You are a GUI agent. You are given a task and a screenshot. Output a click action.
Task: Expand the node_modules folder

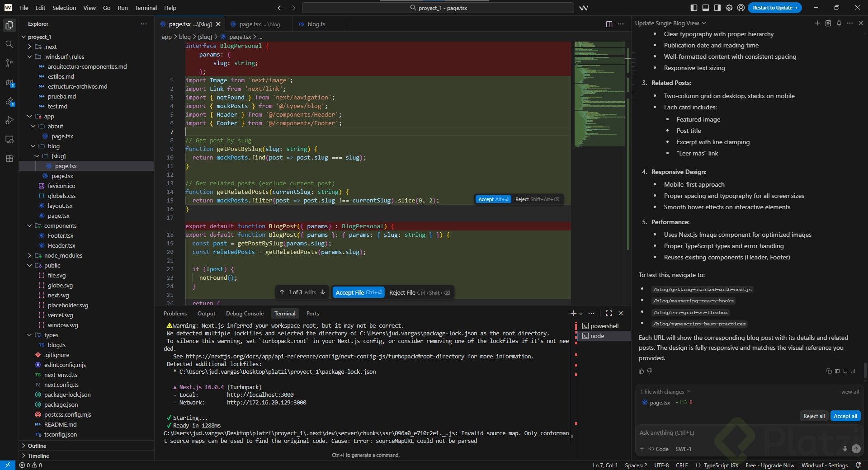pyautogui.click(x=63, y=255)
